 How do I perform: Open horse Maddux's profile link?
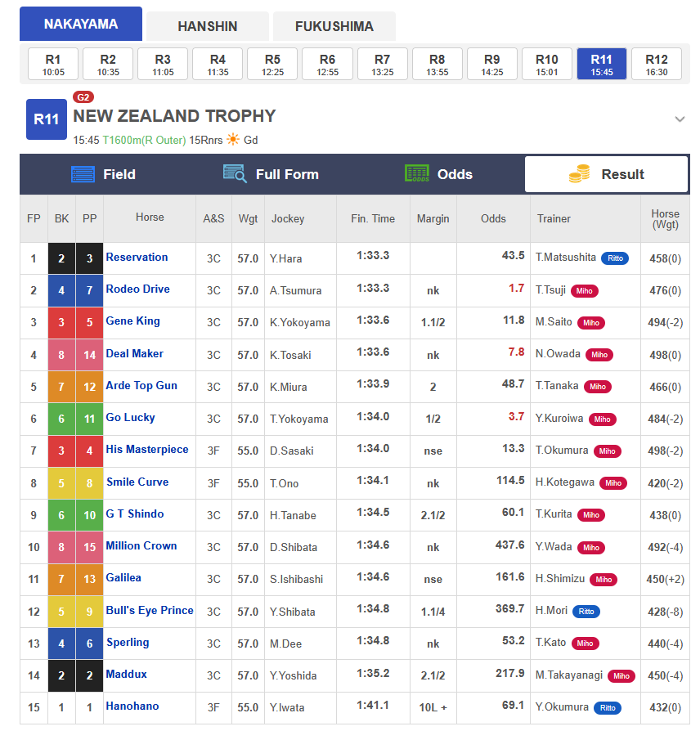click(126, 674)
